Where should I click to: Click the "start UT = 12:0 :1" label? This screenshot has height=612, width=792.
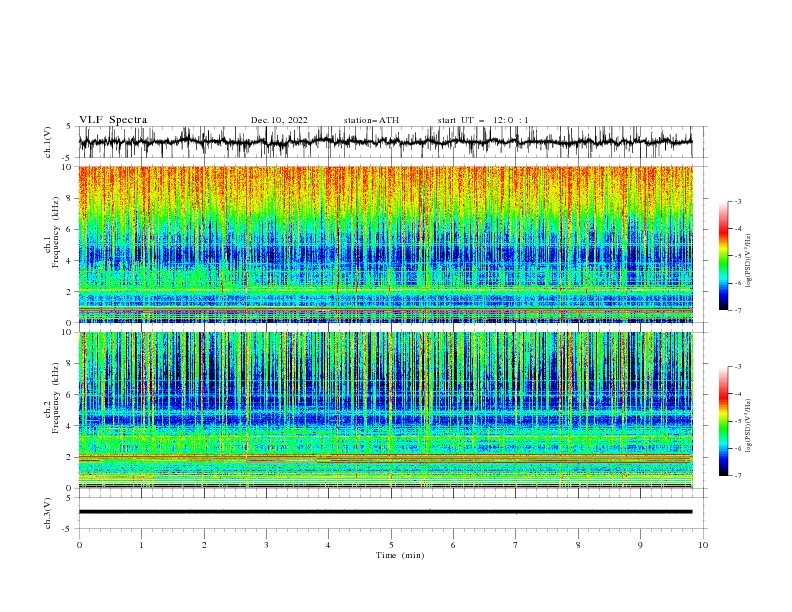[483, 120]
